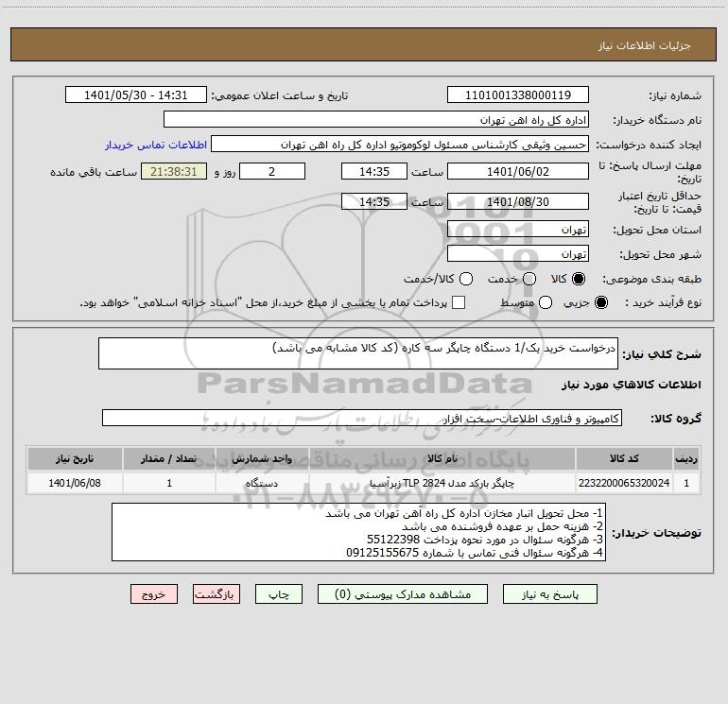Click the need date cell 1401/06/08
Image resolution: width=728 pixels, height=704 pixels.
pos(75,483)
